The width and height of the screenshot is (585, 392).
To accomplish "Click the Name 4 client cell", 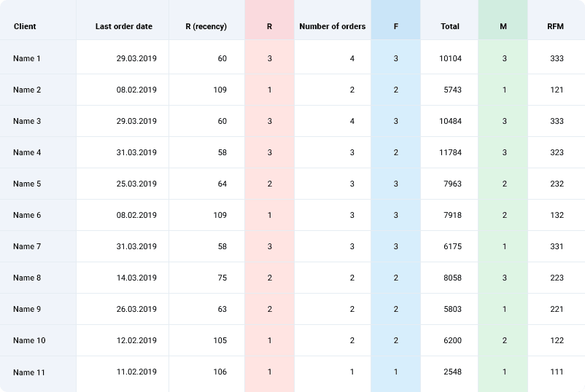I will pos(27,152).
